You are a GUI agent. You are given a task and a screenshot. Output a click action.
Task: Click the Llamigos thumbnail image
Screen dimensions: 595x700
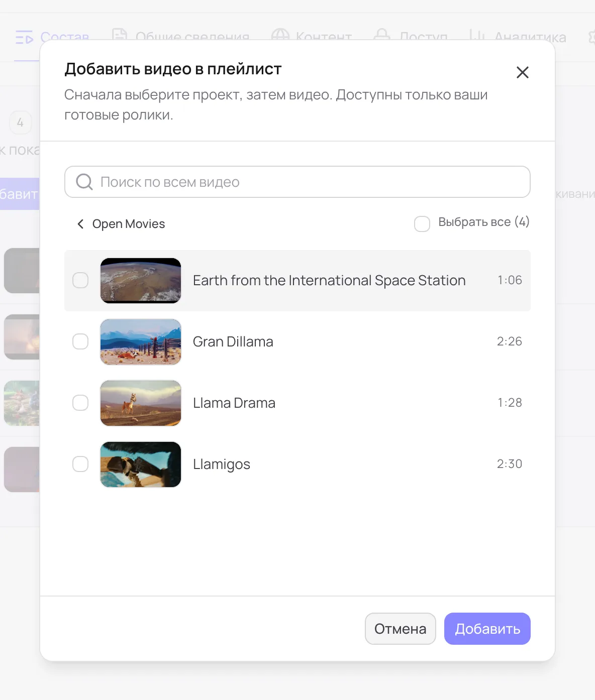[141, 464]
